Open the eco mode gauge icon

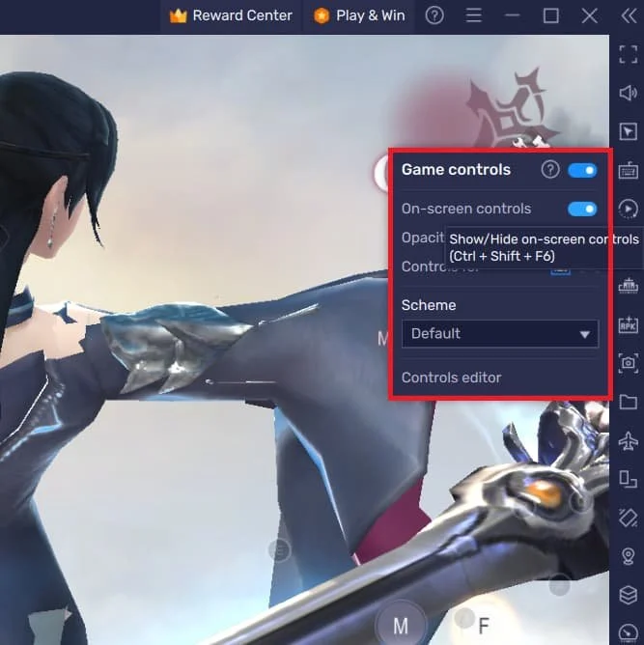point(628,633)
